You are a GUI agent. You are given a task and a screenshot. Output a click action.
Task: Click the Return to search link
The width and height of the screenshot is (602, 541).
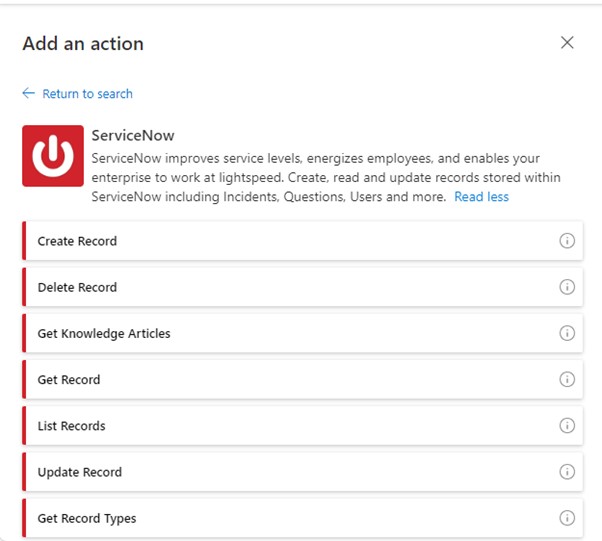coord(87,94)
